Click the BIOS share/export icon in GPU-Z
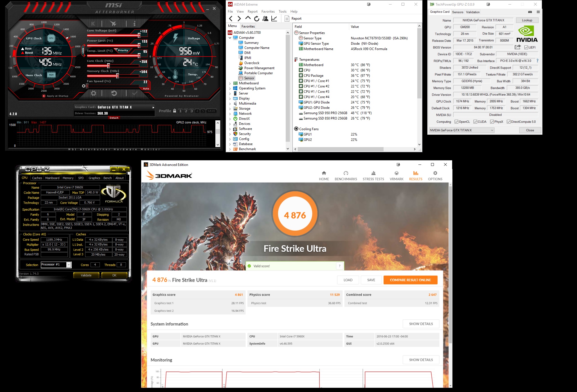 point(518,47)
